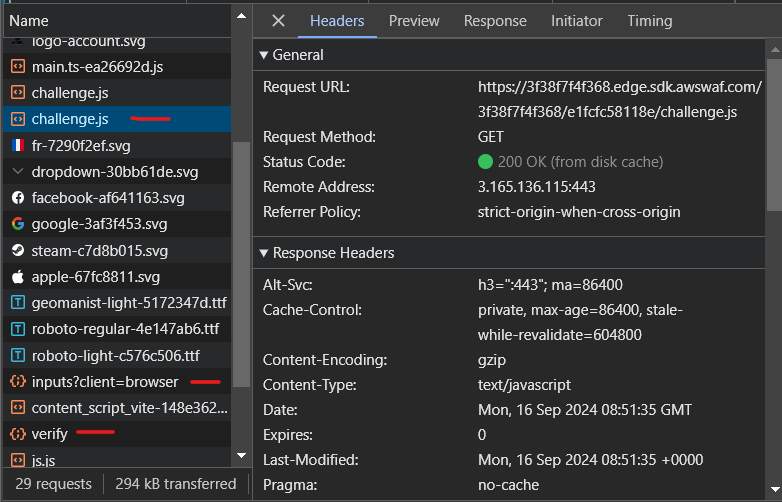Click the strict-origin-when-cross-origin policy value

pyautogui.click(x=579, y=212)
